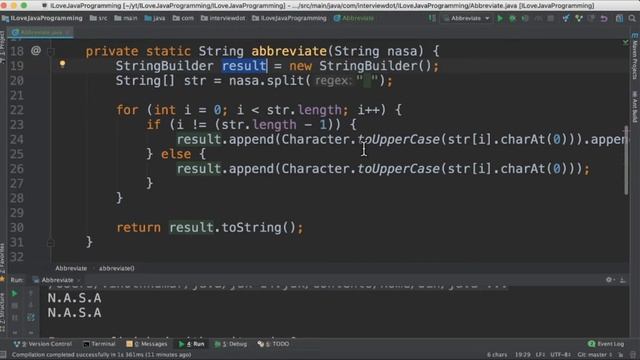Click the @ gutter marker on line 18
Image resolution: width=640 pixels, height=360 pixels.
36,51
